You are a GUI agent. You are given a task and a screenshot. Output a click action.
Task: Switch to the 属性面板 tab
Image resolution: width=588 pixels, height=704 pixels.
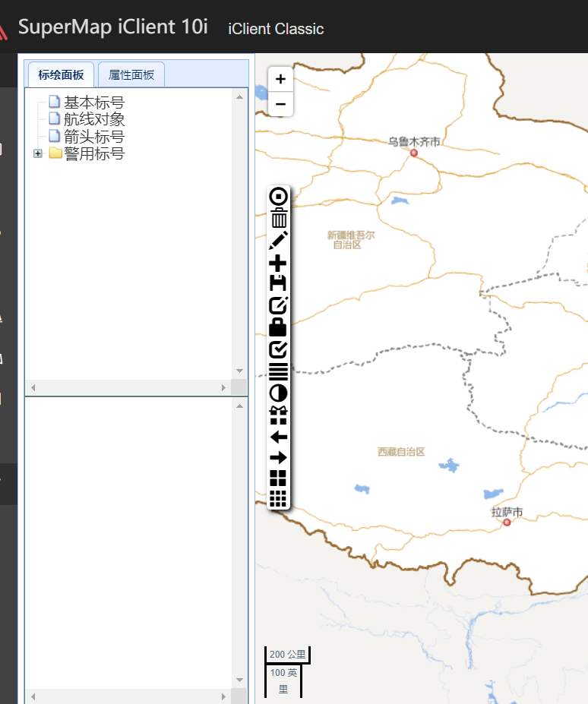click(x=131, y=75)
